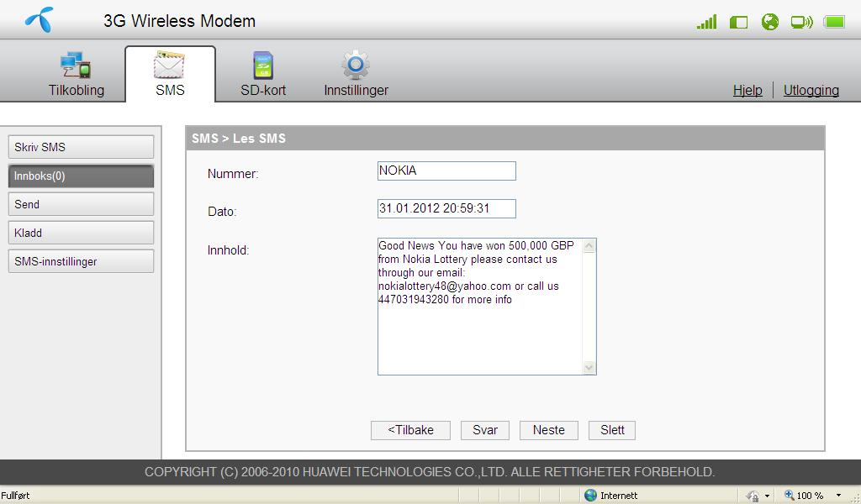This screenshot has width=861, height=504.
Task: Select Innboks(0) in the sidebar
Action: (81, 176)
